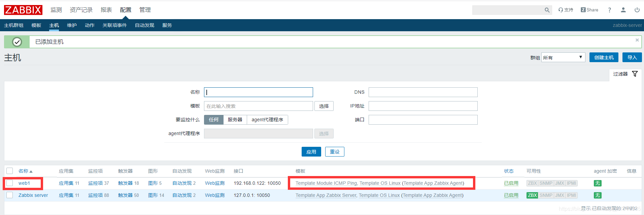Open Template Module ICMP Ping link
This screenshot has height=215, width=644.
coord(326,183)
